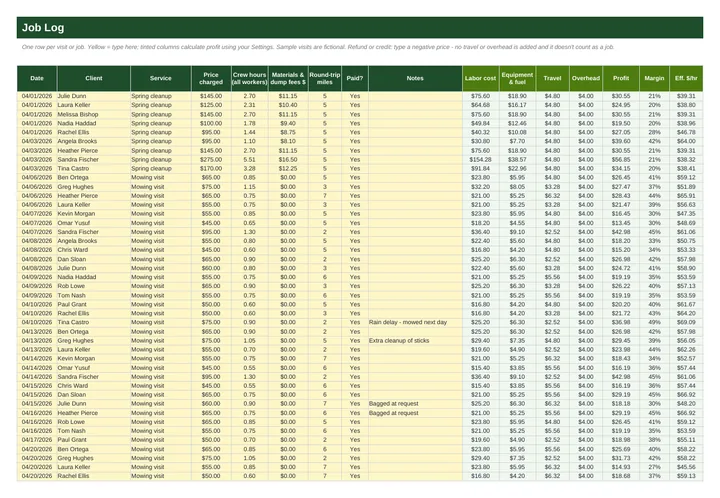Select the $100.00 price for Nadia Haddad
Viewport: 720px width, 498px height.
tap(211, 123)
